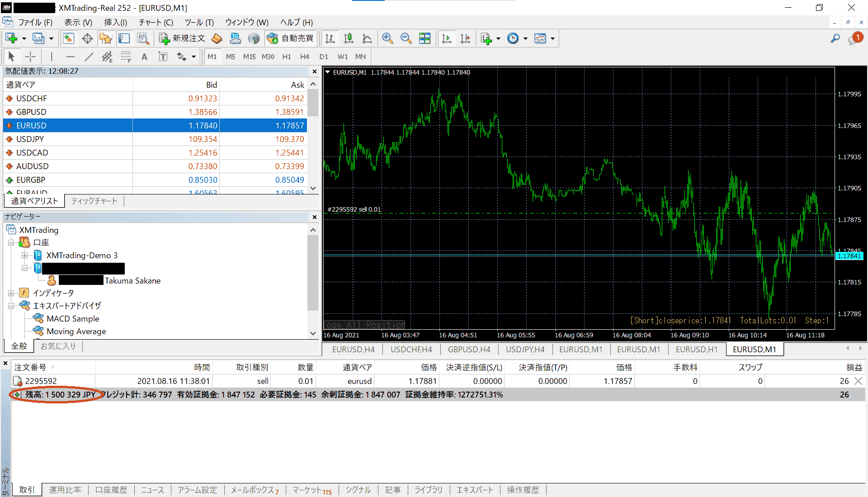This screenshot has width=868, height=497.
Task: Click market watch scrollbar down arrow
Action: coord(313,188)
